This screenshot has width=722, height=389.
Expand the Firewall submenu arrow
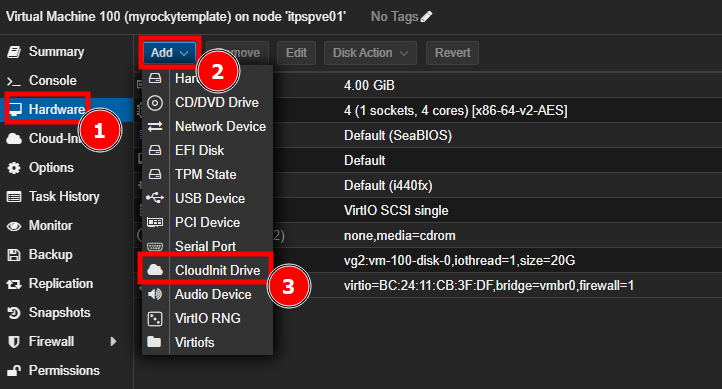tap(113, 342)
